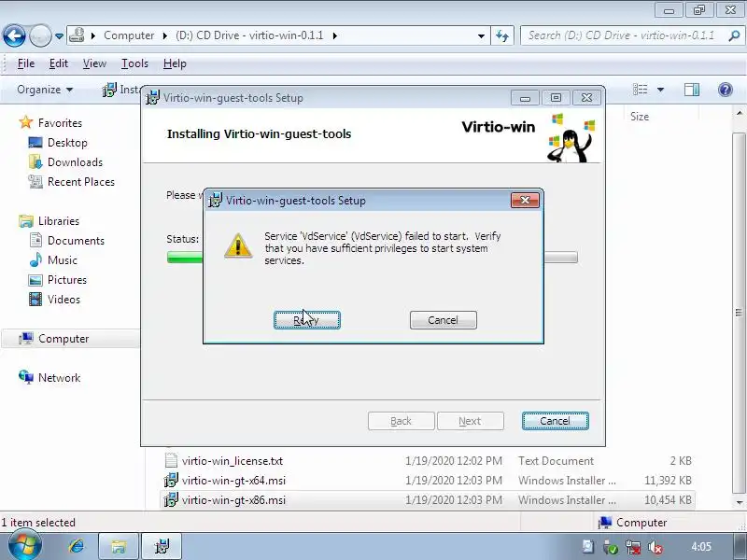Minimize the Virtio-win-guest-tools Setup window
This screenshot has height=560, width=747.
pyautogui.click(x=525, y=98)
